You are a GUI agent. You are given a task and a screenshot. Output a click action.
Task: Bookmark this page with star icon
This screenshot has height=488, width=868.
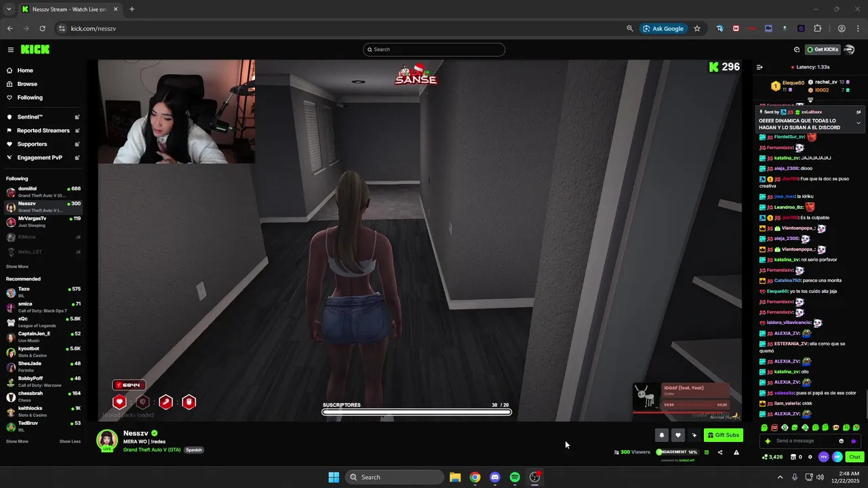coord(696,28)
